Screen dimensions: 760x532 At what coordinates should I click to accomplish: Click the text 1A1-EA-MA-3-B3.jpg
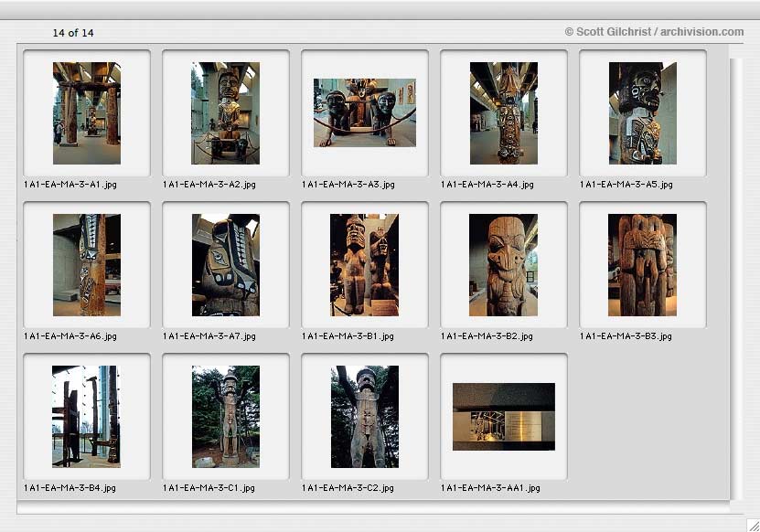point(626,336)
